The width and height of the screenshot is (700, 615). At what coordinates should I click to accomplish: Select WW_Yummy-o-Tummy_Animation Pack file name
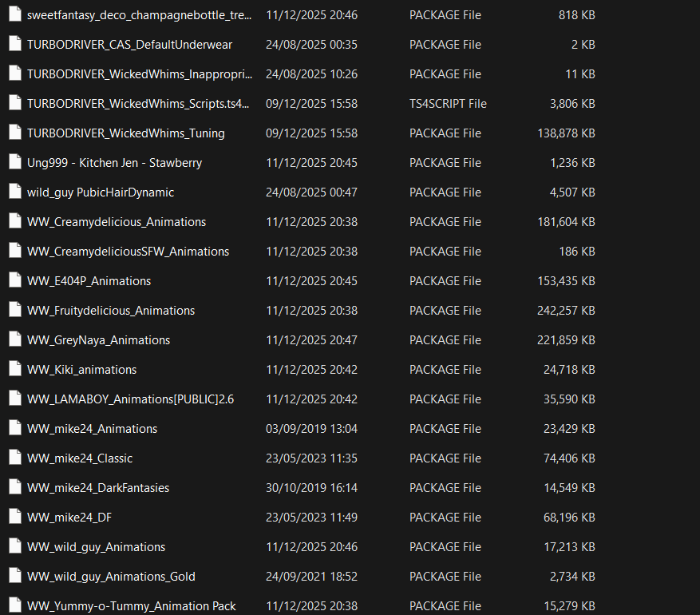[131, 606]
